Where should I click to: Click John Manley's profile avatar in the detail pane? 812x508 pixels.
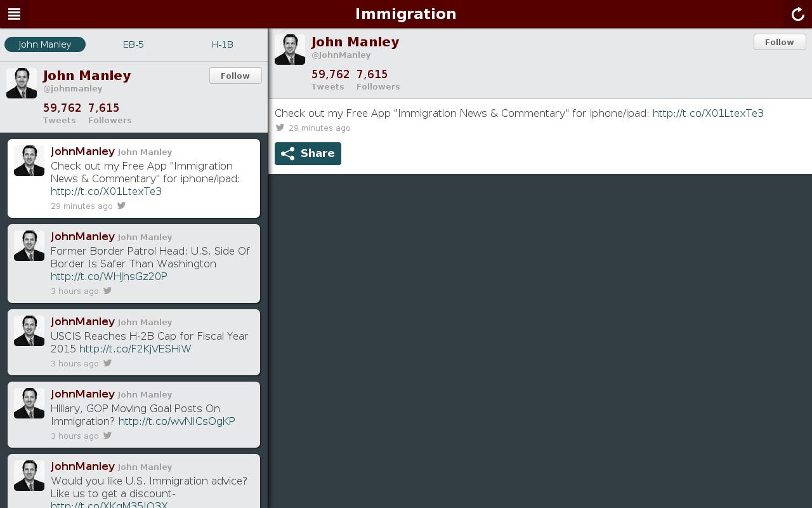click(290, 48)
